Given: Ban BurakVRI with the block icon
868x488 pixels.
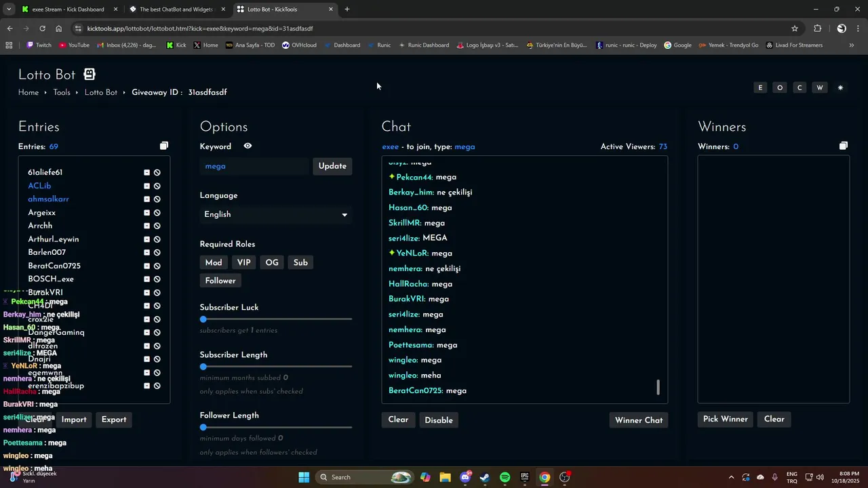Looking at the screenshot, I should (157, 293).
